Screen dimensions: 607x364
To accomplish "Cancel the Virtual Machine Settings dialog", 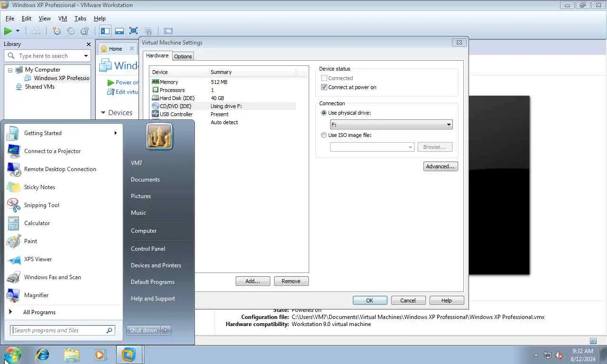I will click(x=408, y=300).
